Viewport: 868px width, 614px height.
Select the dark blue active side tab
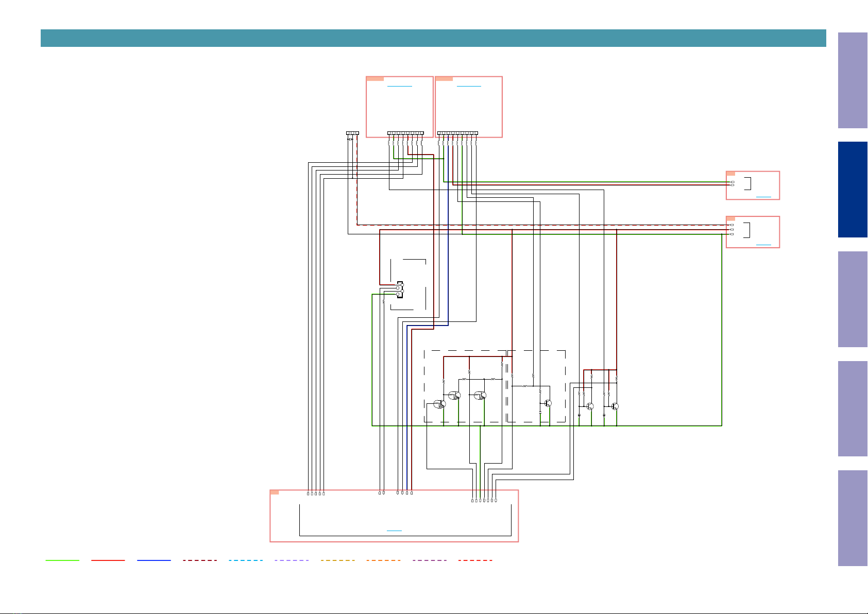853,190
